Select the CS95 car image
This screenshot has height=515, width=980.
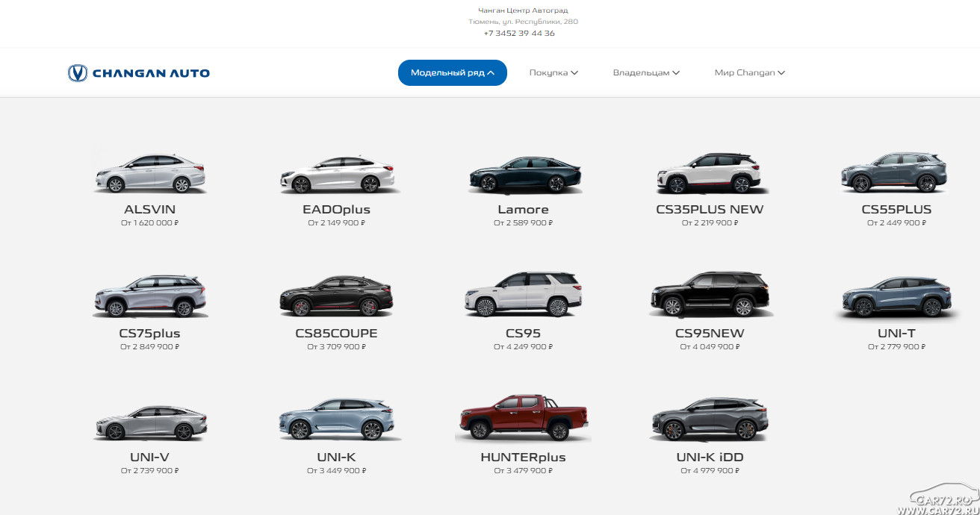coord(523,295)
